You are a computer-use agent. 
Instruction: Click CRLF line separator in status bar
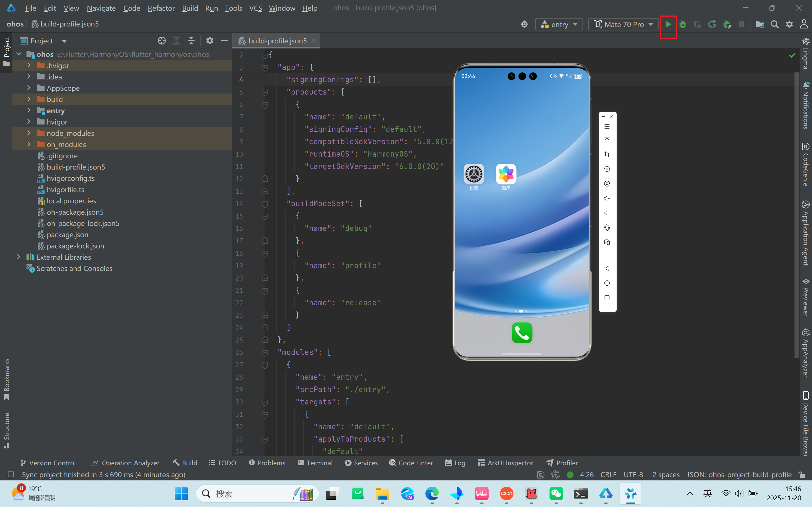[x=608, y=475]
